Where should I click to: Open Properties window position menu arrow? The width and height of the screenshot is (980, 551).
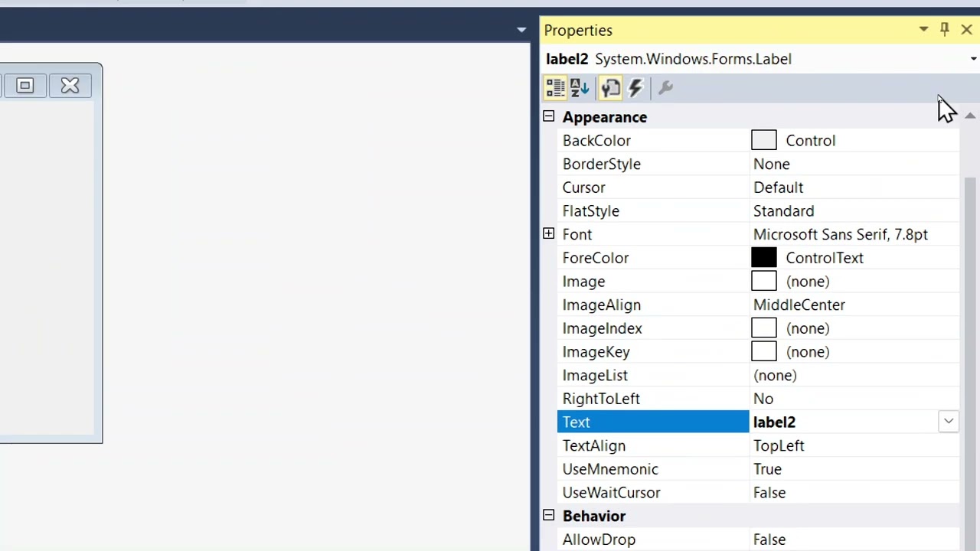pos(923,30)
